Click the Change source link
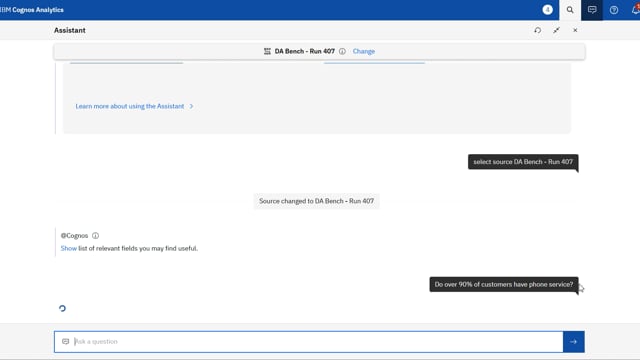Viewport: 640px width, 360px height. coord(364,51)
